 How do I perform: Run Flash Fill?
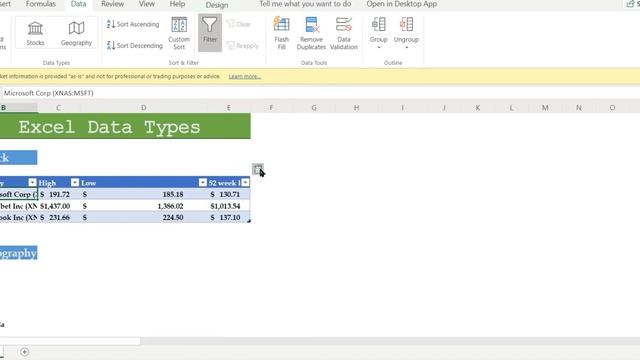click(281, 33)
